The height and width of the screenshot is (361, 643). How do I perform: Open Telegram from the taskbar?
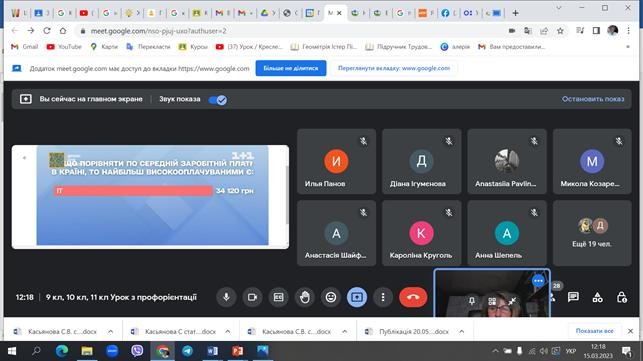click(187, 351)
